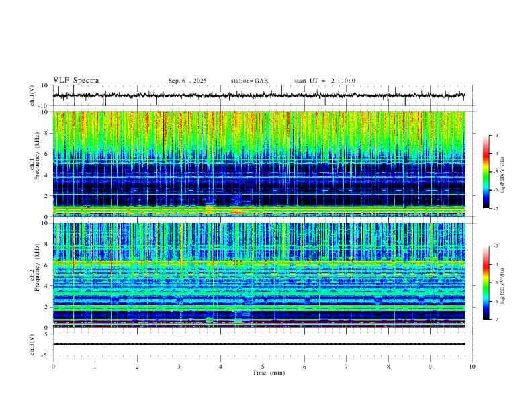
Task: Click time axis tick label "5"
Action: (x=263, y=367)
